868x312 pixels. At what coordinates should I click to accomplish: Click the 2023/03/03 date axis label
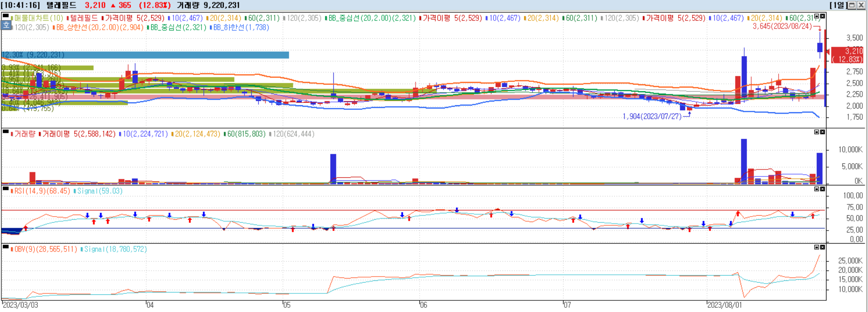[21, 305]
